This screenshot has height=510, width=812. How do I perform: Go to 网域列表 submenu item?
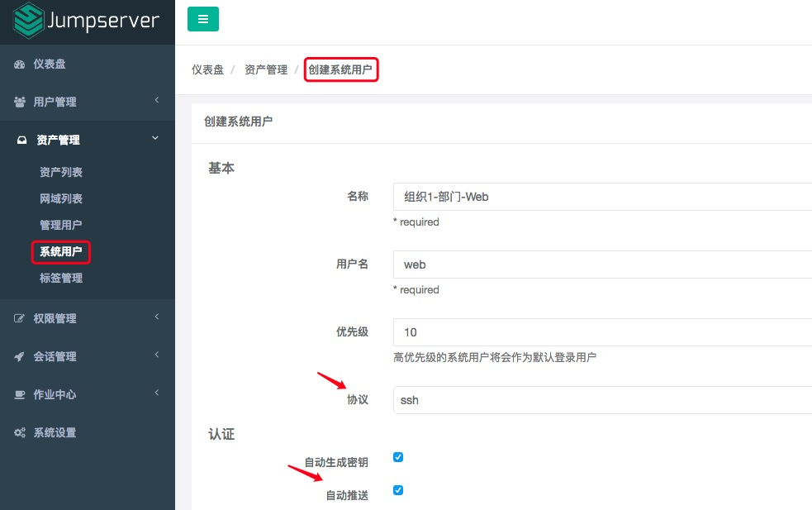(x=61, y=198)
